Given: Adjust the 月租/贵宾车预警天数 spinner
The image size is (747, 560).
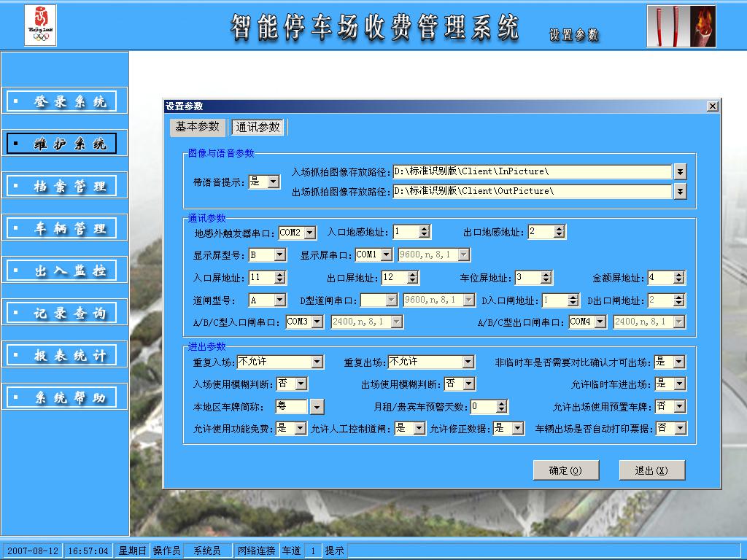Looking at the screenshot, I should 501,406.
